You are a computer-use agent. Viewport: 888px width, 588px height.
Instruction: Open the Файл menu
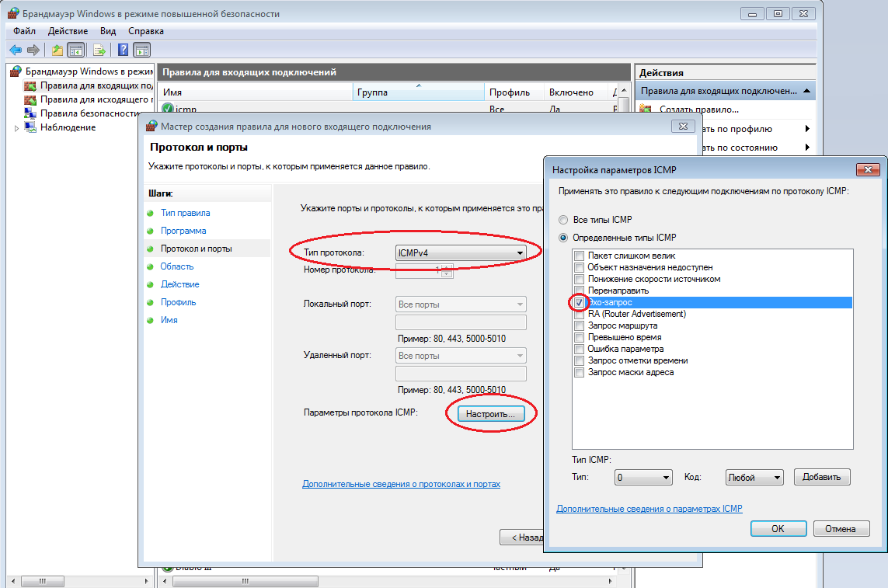pyautogui.click(x=24, y=31)
